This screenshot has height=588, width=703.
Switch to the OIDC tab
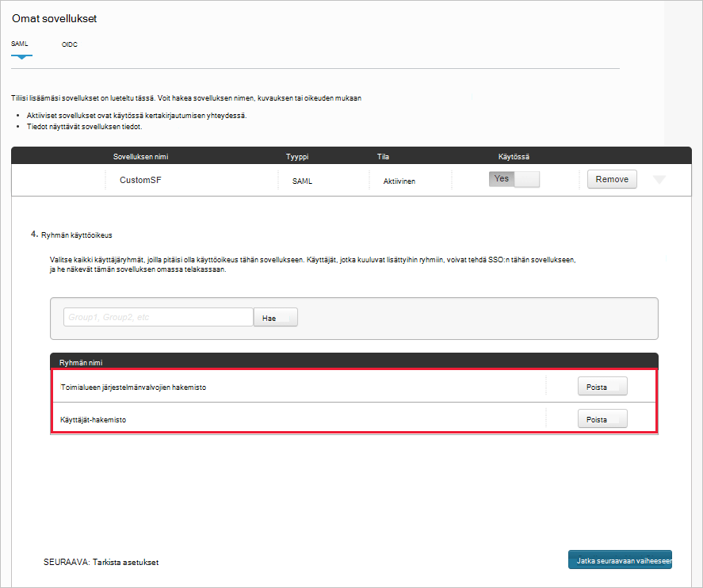coord(69,45)
